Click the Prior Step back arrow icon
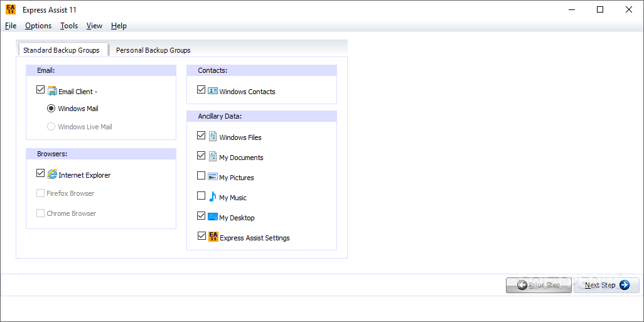 [522, 285]
